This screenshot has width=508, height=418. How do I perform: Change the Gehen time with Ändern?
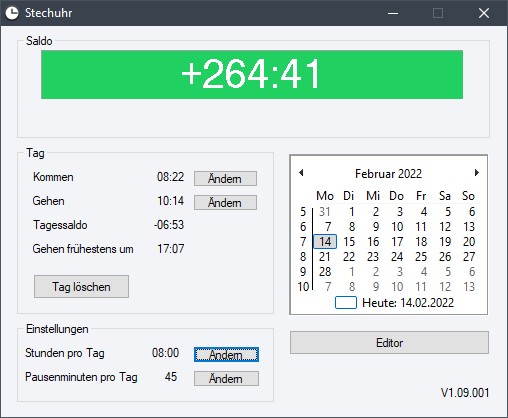(225, 203)
